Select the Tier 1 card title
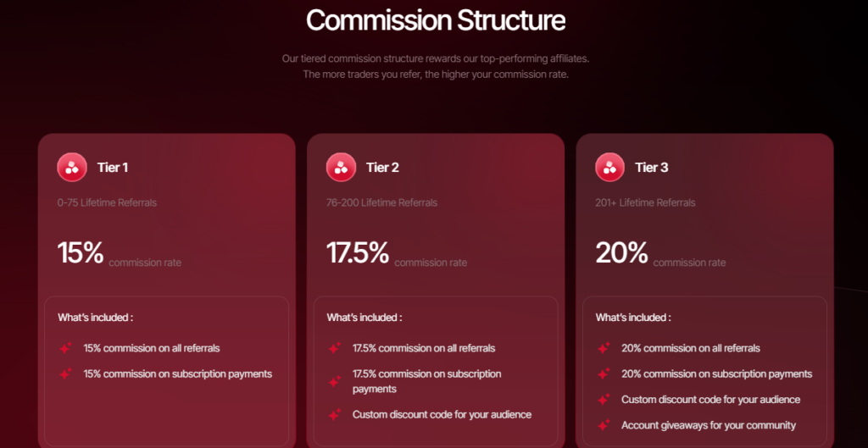 (113, 168)
